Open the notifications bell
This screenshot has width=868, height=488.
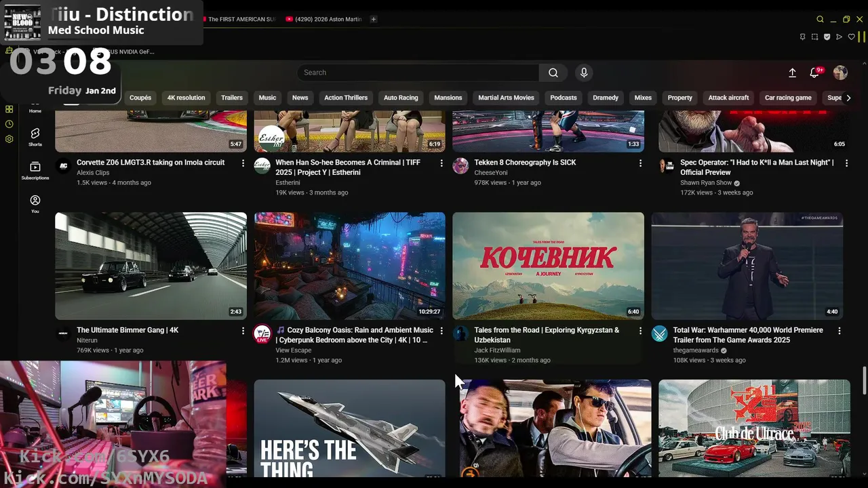[814, 73]
